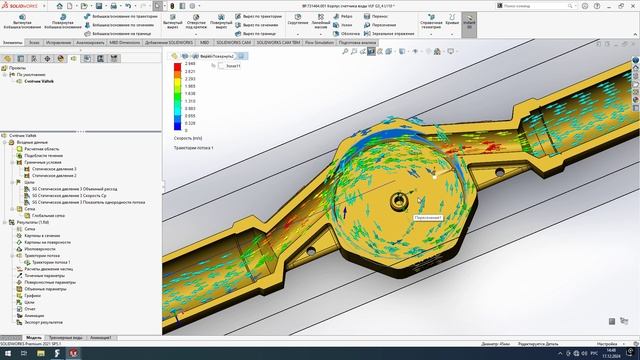Image resolution: width=640 pixels, height=360 pixels.
Task: Click the Модель bottom tab
Action: pyautogui.click(x=34, y=338)
